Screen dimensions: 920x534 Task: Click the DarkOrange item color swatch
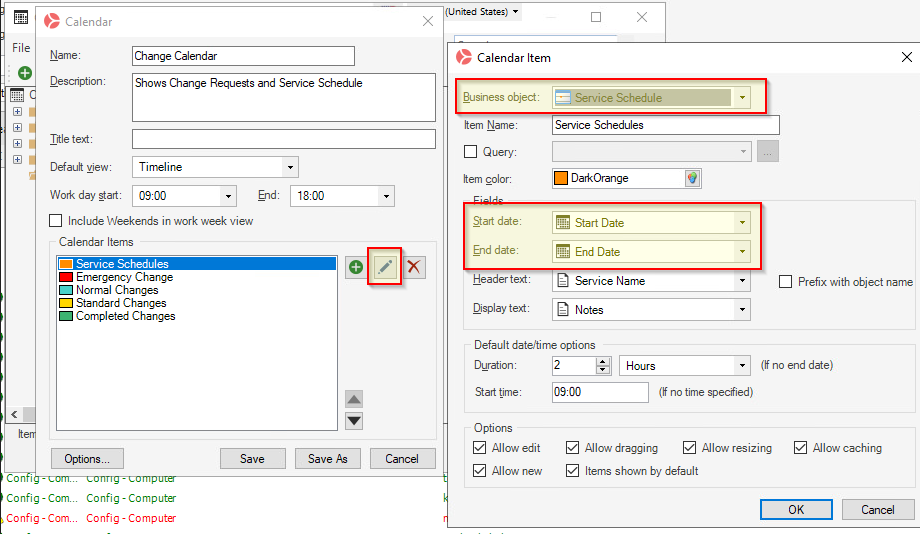coord(561,178)
